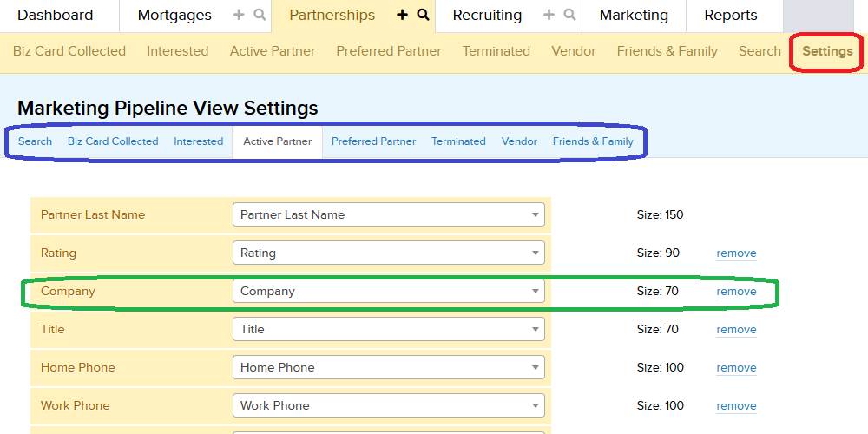Remove the Work Phone column
Screen dimensions: 868x434
pyautogui.click(x=736, y=406)
